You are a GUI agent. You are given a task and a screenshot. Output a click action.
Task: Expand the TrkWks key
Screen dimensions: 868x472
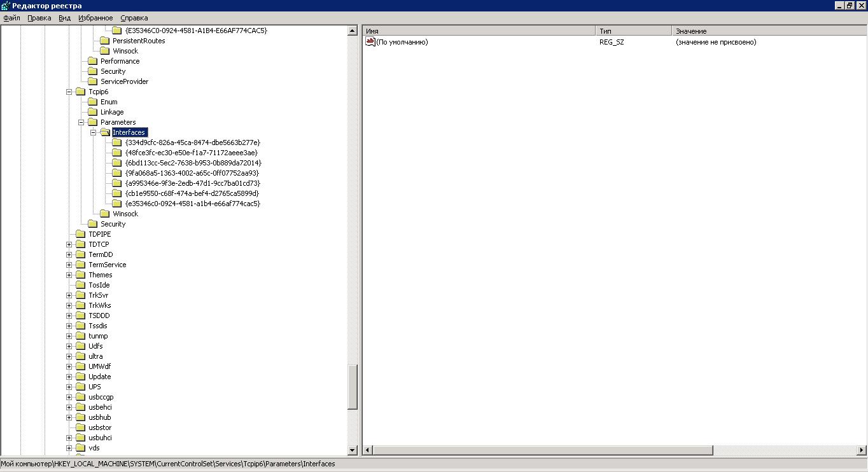click(x=69, y=305)
